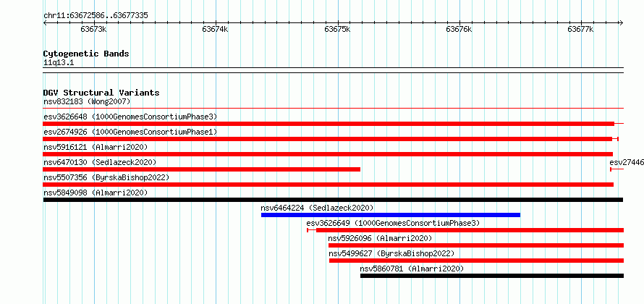This screenshot has width=644, height=304.
Task: Click the 63674k ruler tick label
Action: (215, 29)
